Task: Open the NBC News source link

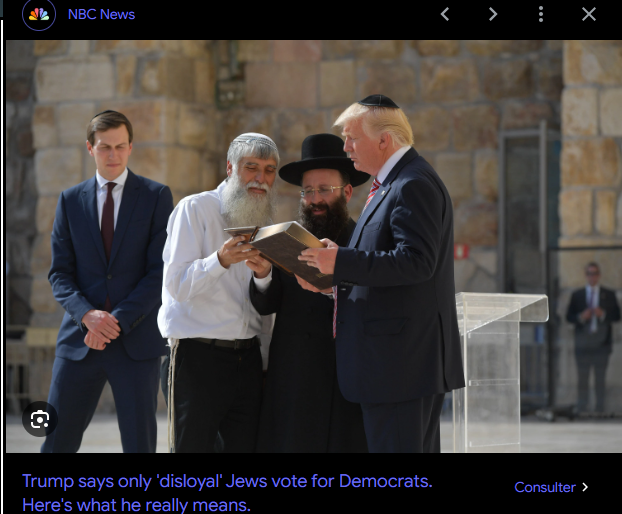Action: tap(101, 14)
